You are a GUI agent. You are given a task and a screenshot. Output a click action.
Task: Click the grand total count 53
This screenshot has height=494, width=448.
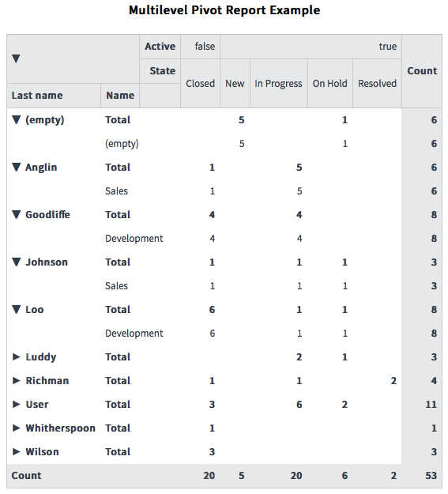[431, 475]
